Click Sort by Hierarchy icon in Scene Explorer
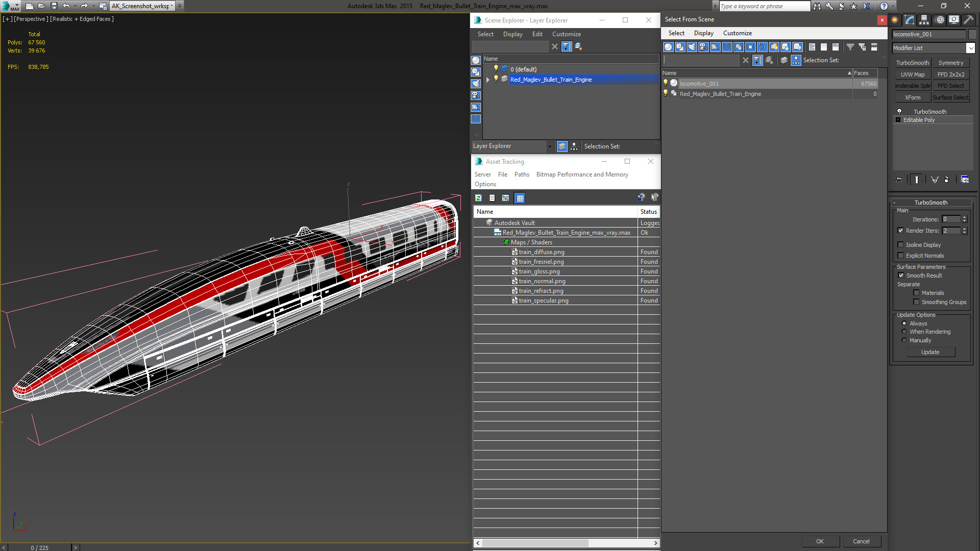The image size is (980, 551). tap(574, 146)
